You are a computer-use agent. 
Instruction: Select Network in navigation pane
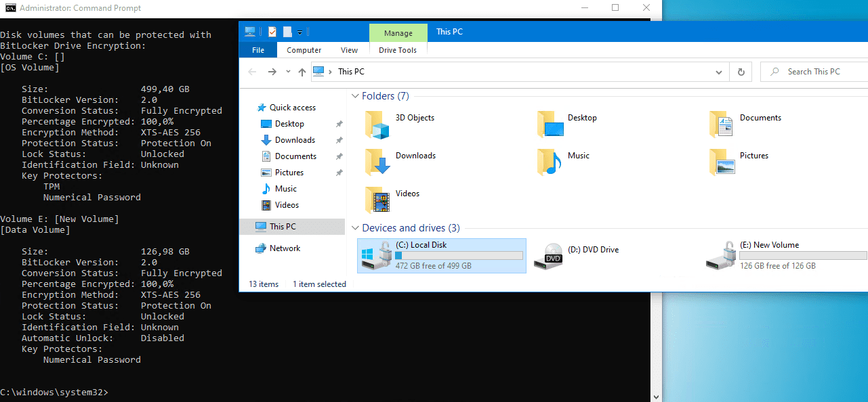coord(285,248)
